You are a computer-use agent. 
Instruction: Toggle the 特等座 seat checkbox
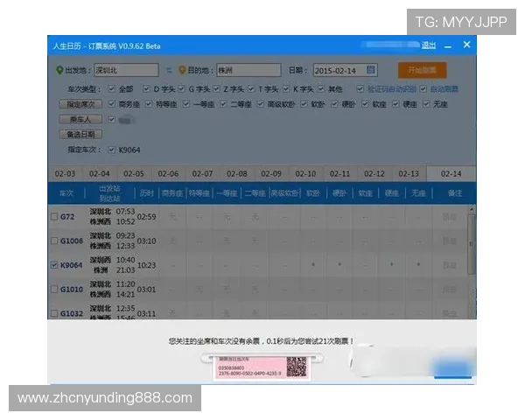(149, 104)
